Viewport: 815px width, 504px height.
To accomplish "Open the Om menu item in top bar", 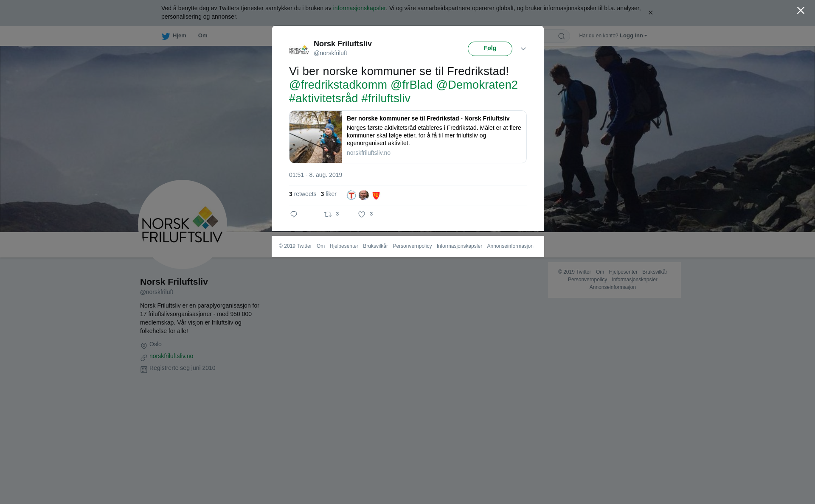I will coord(202,36).
